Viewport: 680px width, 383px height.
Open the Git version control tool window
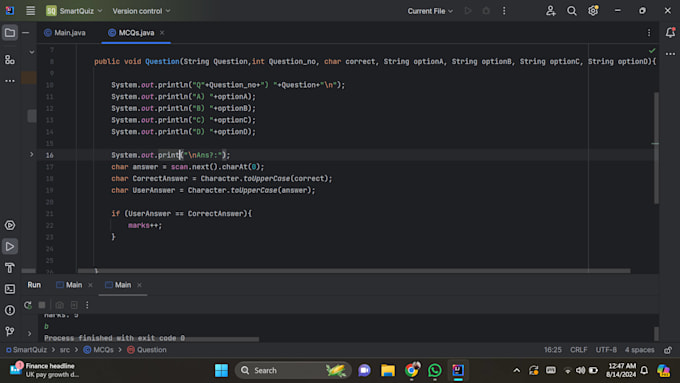tap(10, 331)
